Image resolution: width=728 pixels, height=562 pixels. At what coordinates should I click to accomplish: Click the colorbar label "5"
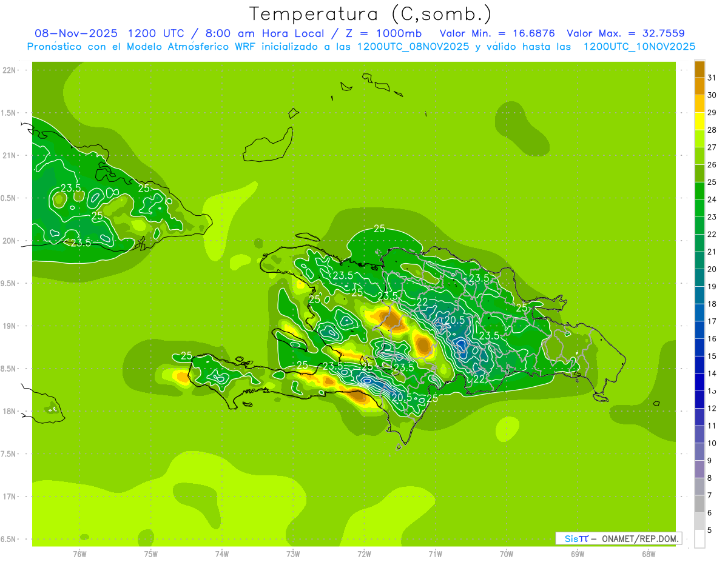click(x=710, y=530)
